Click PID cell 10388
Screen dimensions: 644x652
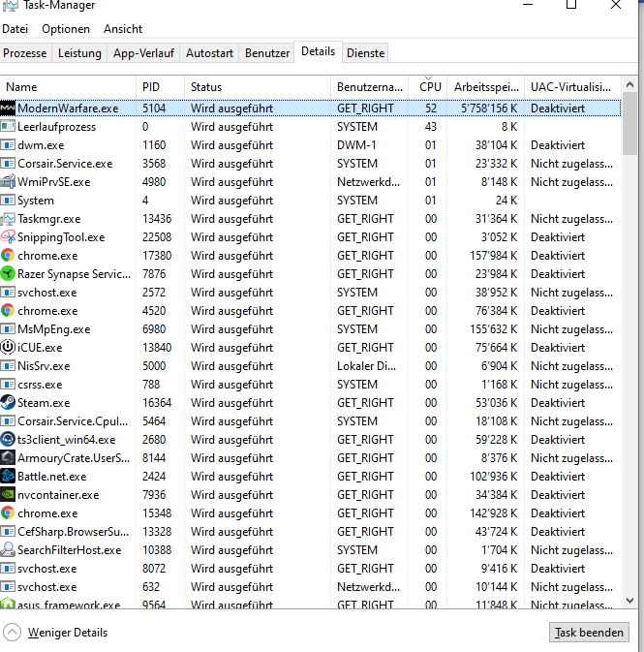(157, 550)
